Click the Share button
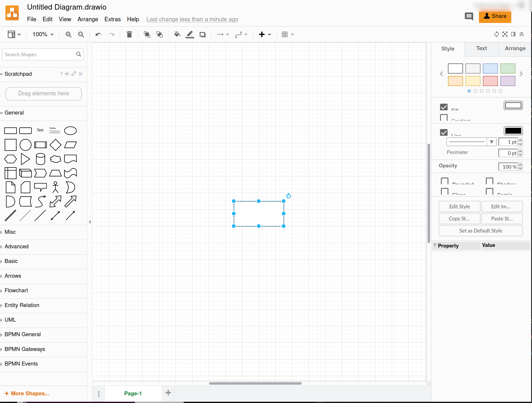Viewport: 532px width, 403px height. click(x=495, y=16)
